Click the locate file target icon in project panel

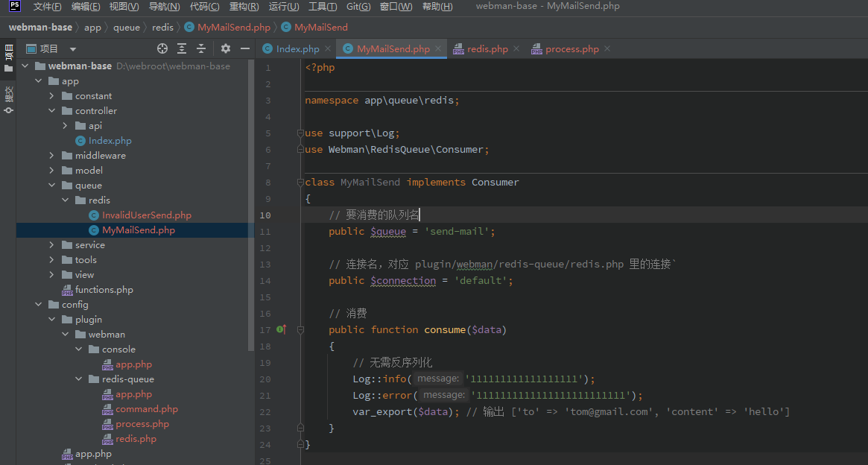pos(162,48)
